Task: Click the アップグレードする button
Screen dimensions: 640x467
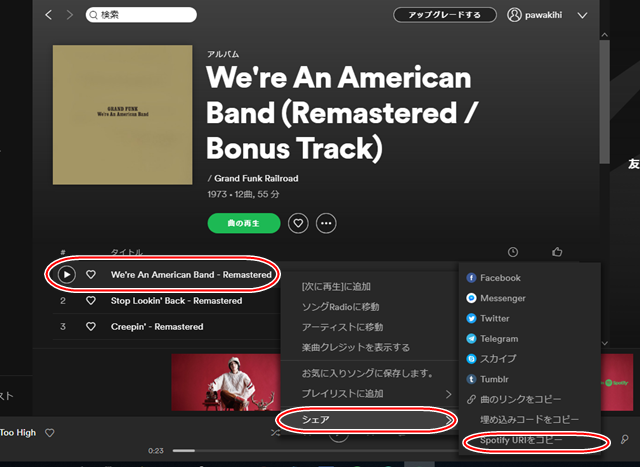Action: tap(445, 15)
